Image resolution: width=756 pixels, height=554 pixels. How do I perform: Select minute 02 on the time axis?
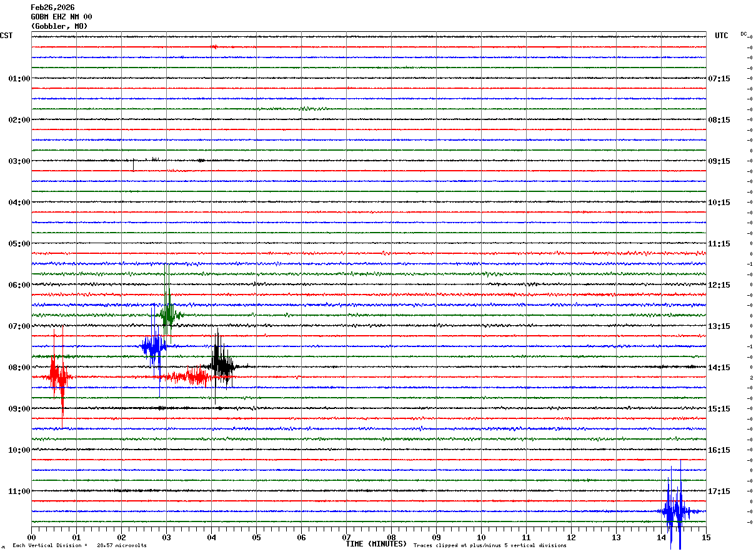pos(121,538)
